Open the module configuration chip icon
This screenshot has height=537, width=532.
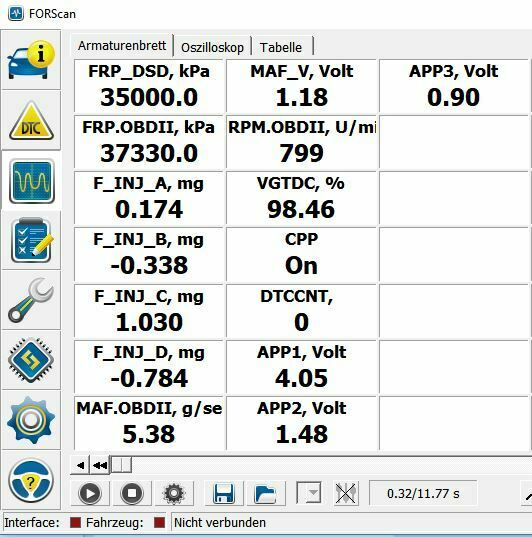(31, 360)
